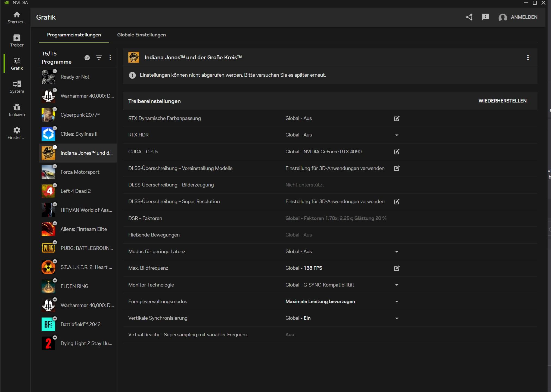
Task: Click Ready or Not game thumbnail
Action: point(48,77)
